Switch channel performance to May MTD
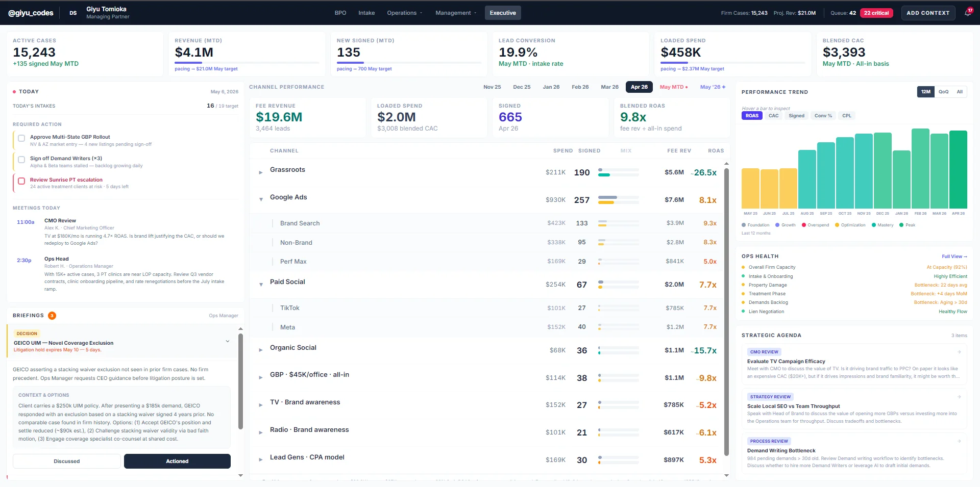980x487 pixels. pos(674,87)
